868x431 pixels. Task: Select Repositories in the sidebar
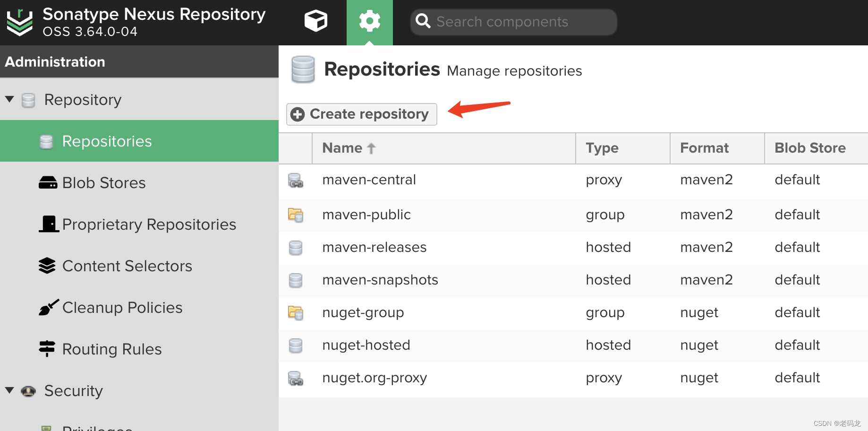coord(139,141)
